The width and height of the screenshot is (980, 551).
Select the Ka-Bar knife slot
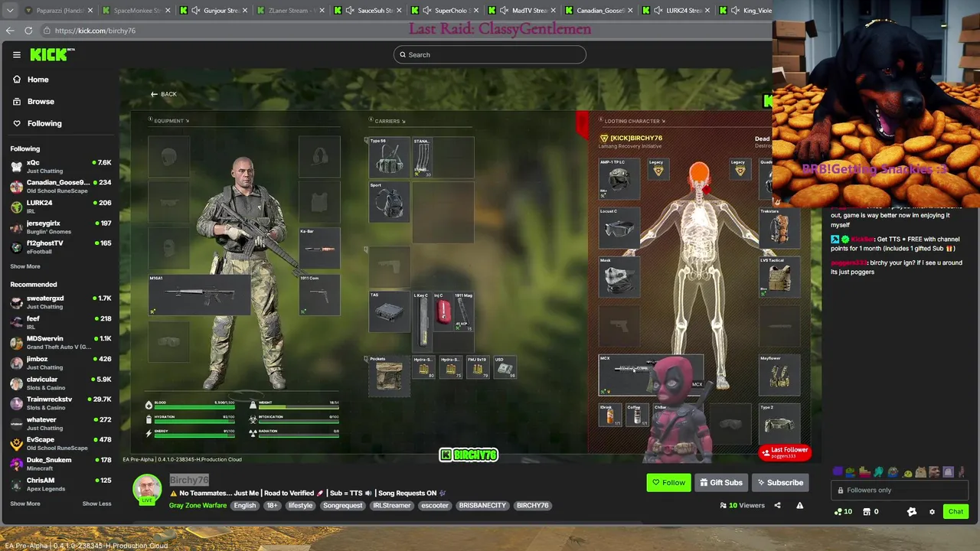[319, 248]
